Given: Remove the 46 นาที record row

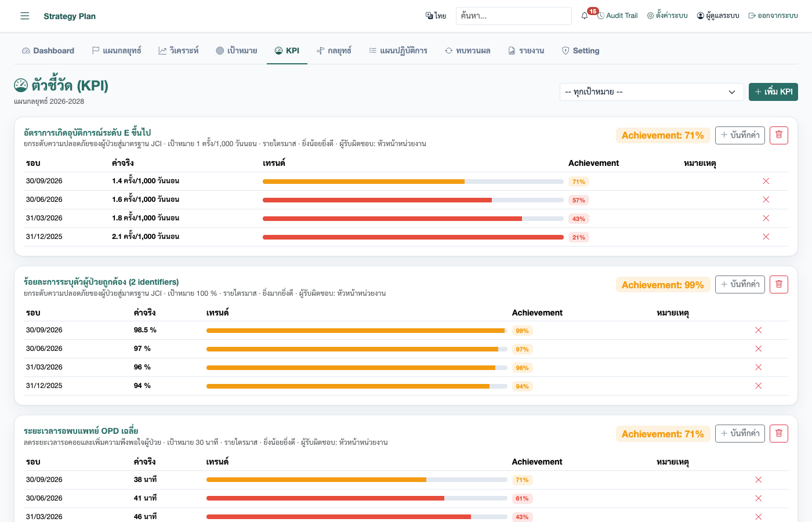Looking at the screenshot, I should [x=758, y=516].
